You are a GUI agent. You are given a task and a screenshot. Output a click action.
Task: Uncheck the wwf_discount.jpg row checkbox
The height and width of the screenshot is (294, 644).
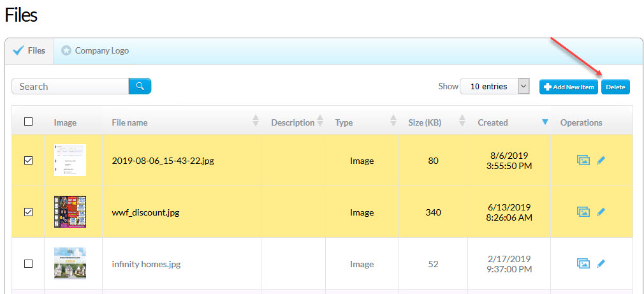click(28, 212)
